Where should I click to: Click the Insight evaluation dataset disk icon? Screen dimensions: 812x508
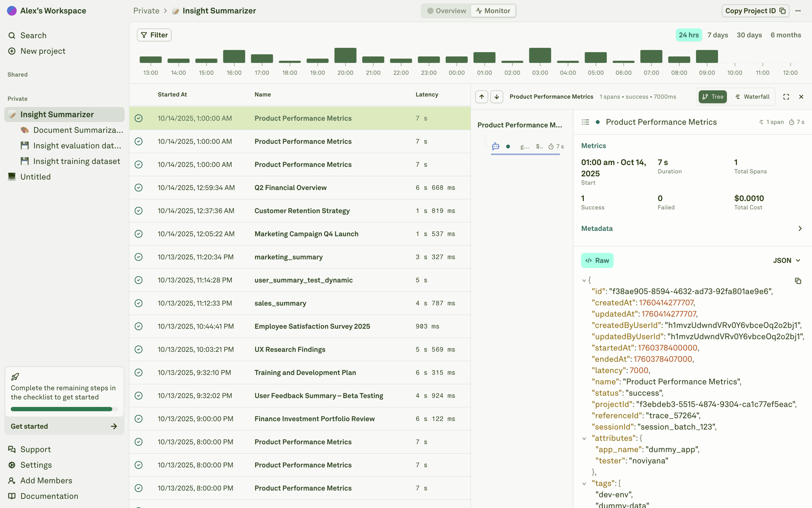(25, 146)
